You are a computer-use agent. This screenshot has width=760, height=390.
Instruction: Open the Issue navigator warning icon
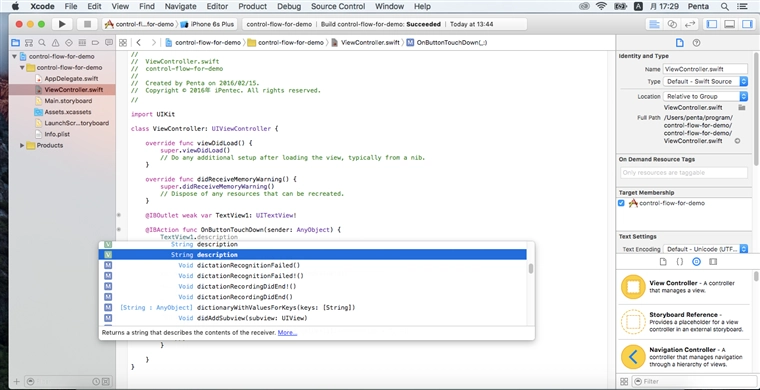(56, 43)
